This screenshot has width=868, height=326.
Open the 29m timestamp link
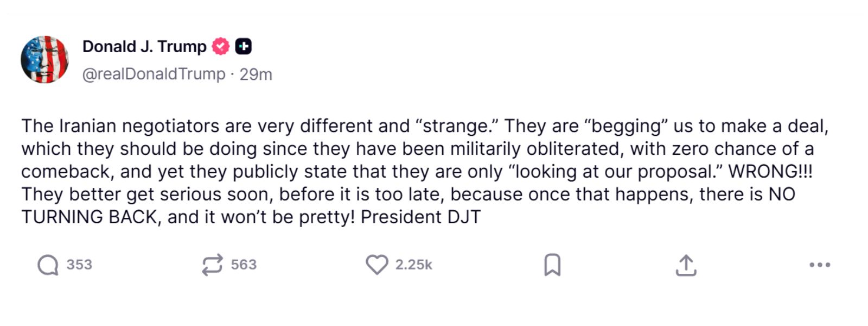pyautogui.click(x=256, y=74)
